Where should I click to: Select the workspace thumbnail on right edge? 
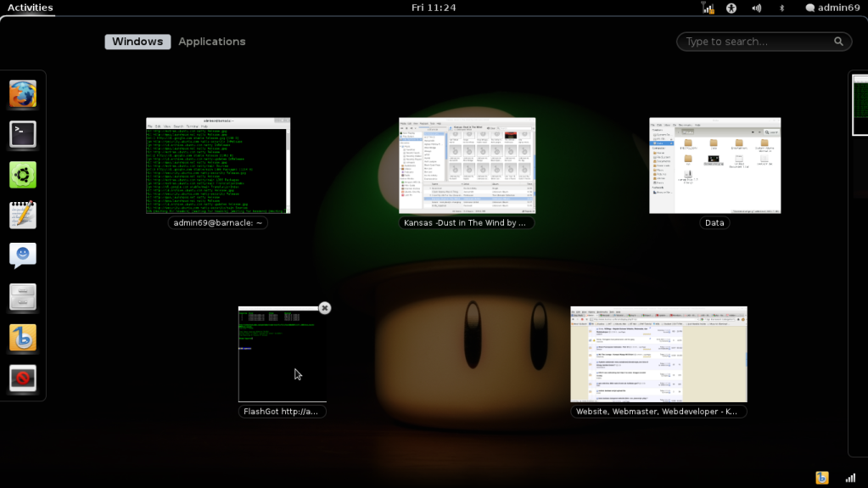click(x=860, y=105)
